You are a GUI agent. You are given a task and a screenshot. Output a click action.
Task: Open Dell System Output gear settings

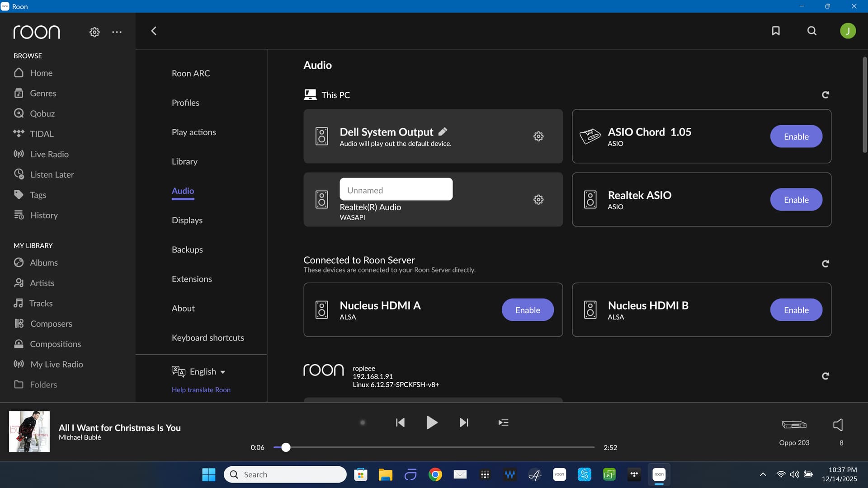coord(538,136)
